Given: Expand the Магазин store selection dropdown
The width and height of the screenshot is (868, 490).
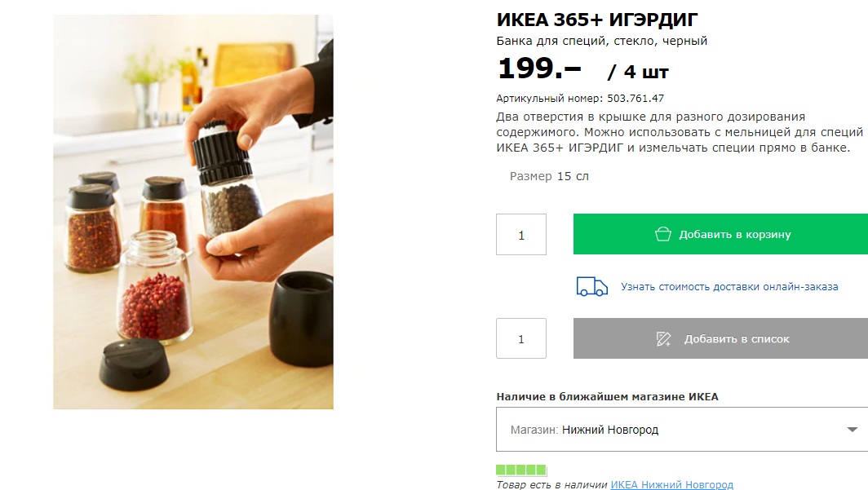Looking at the screenshot, I should [682, 429].
